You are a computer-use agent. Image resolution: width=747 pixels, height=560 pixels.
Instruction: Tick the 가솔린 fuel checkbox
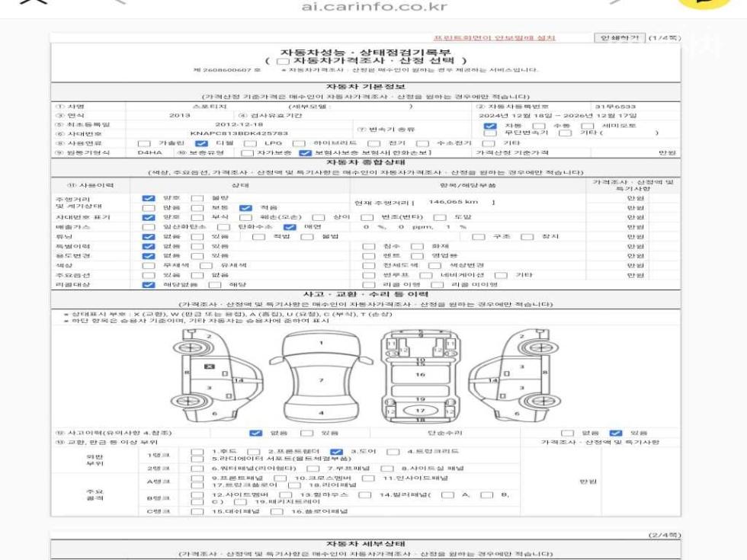[x=144, y=143]
